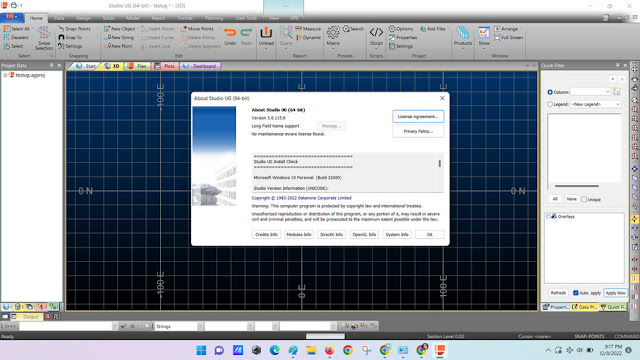Open the Add Files dropdown

[x=448, y=29]
